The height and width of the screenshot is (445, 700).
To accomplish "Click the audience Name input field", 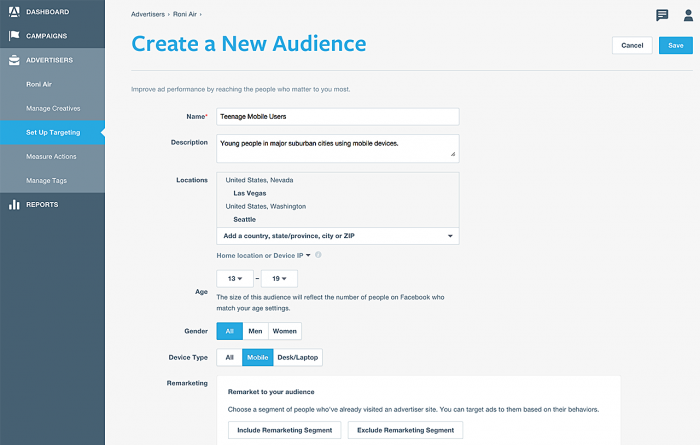I will [x=337, y=117].
